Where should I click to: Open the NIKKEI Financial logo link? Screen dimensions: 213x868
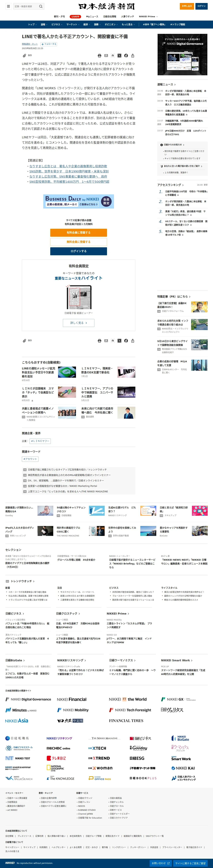(x=72, y=699)
